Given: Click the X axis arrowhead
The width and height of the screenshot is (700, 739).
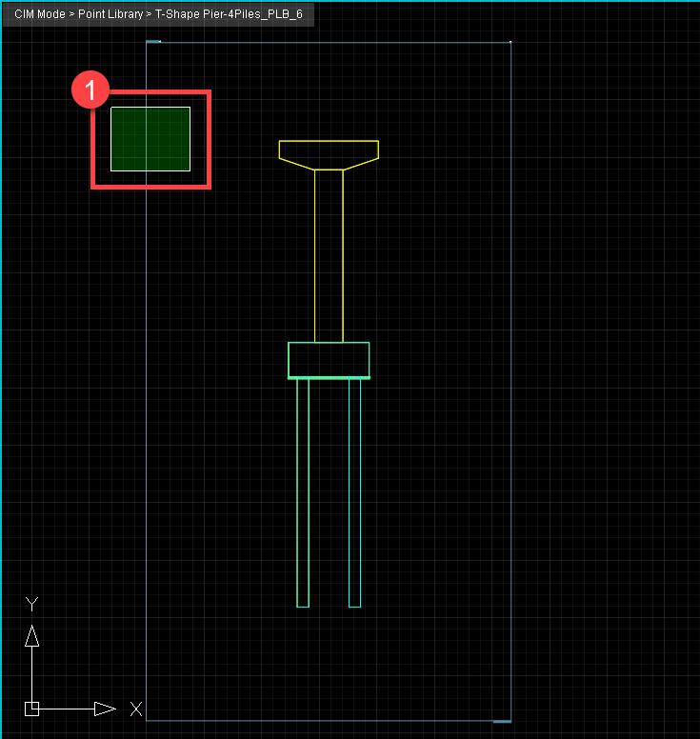Looking at the screenshot, I should pos(105,709).
